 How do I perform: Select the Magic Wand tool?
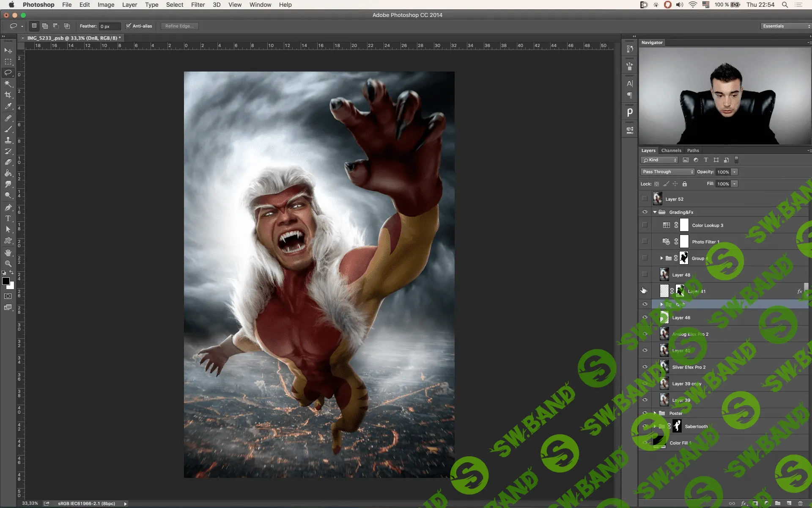[x=8, y=84]
